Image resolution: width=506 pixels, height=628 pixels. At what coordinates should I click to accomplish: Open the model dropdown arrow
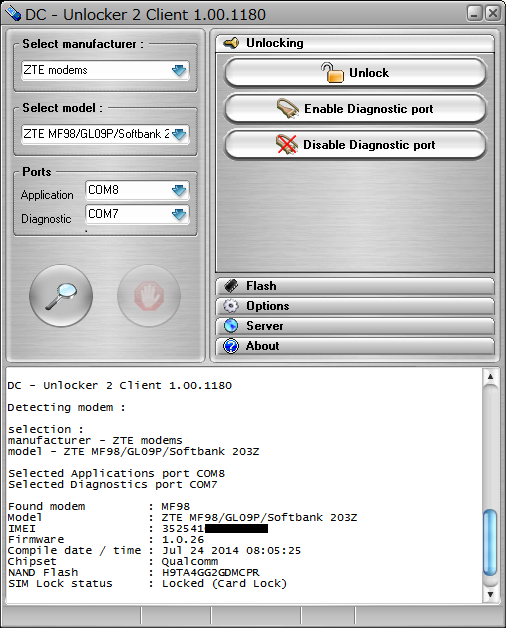pos(179,134)
